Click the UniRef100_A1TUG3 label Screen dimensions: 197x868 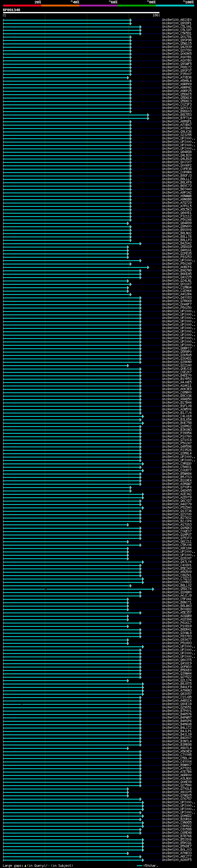(x=177, y=525)
